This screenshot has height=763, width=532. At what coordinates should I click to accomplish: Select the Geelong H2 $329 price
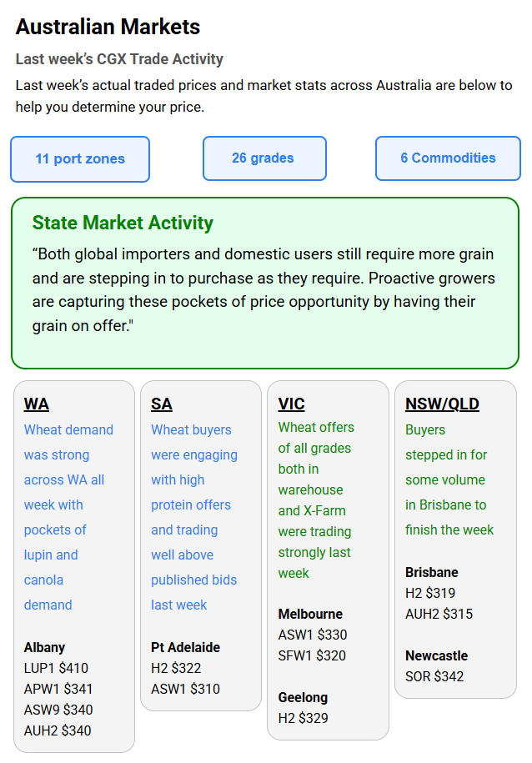[x=301, y=718]
